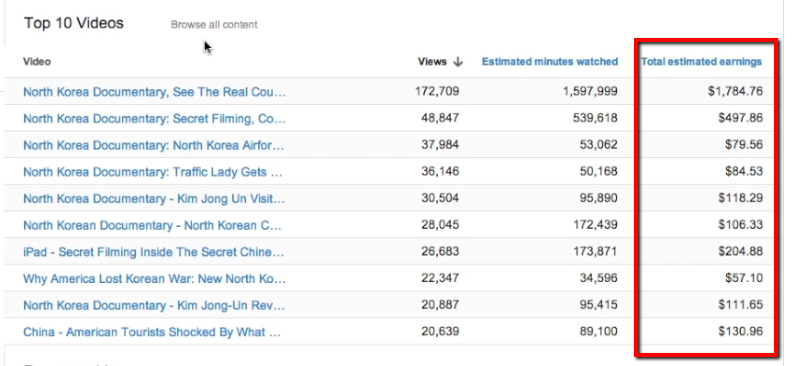Click the Video column header
The width and height of the screenshot is (797, 366).
tap(37, 62)
